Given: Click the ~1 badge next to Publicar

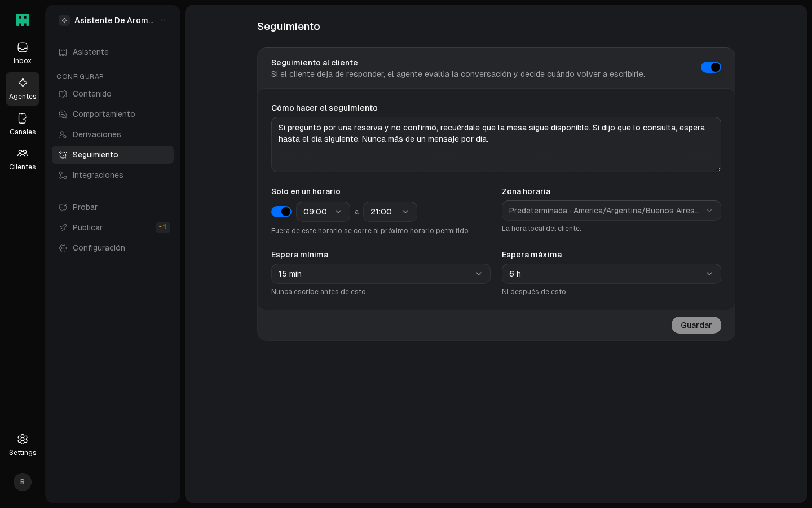Looking at the screenshot, I should (163, 227).
